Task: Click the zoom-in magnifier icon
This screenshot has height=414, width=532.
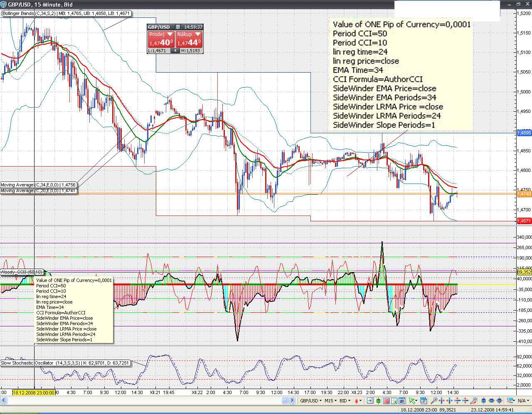Action: tap(433, 401)
